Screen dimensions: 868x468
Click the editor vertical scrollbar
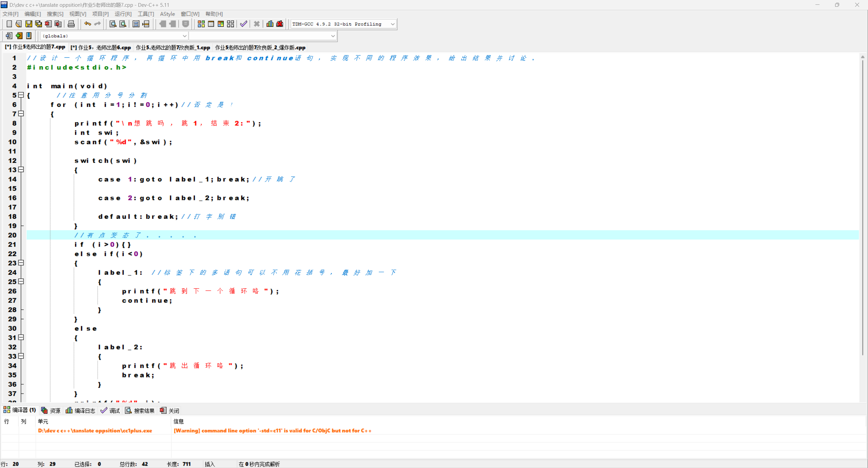click(863, 203)
